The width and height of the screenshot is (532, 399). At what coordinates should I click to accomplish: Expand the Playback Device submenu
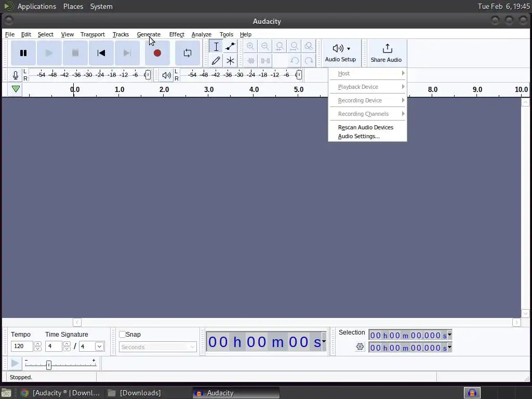click(x=367, y=87)
